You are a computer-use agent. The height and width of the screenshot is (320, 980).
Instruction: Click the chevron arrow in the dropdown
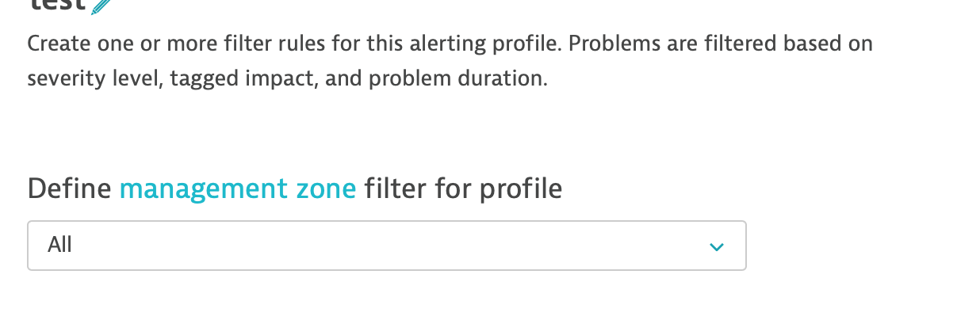(716, 247)
